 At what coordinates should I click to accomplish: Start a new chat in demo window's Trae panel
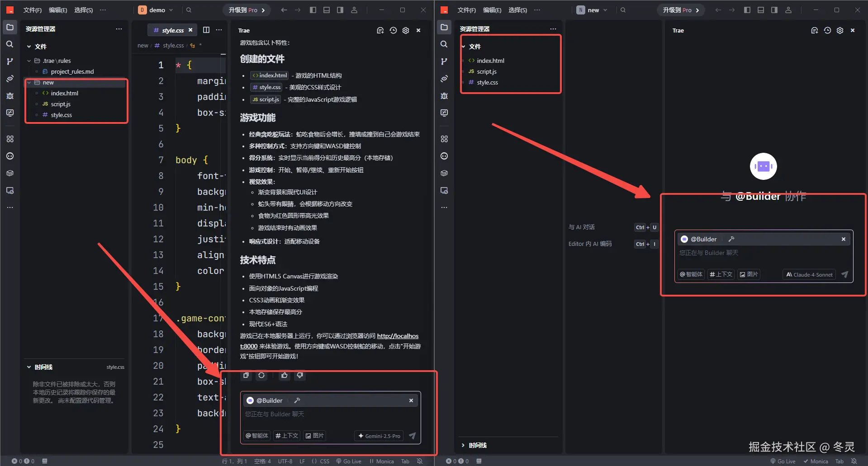[x=380, y=30]
